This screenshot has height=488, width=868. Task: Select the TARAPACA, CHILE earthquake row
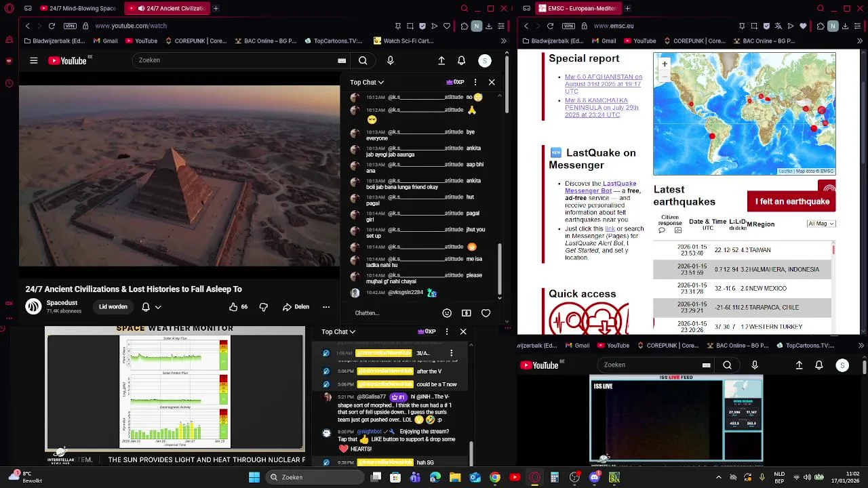point(743,307)
